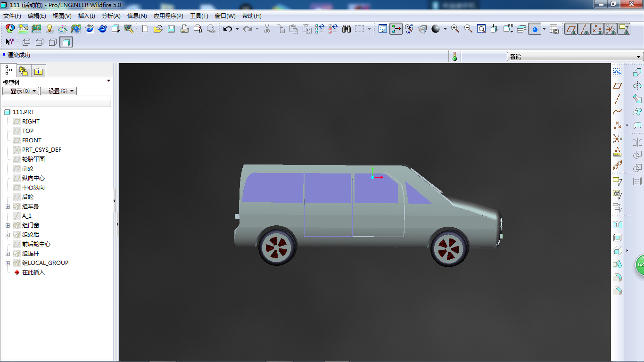Toggle datum planes display on/off
Image resolution: width=644 pixels, height=362 pixels.
[571, 29]
